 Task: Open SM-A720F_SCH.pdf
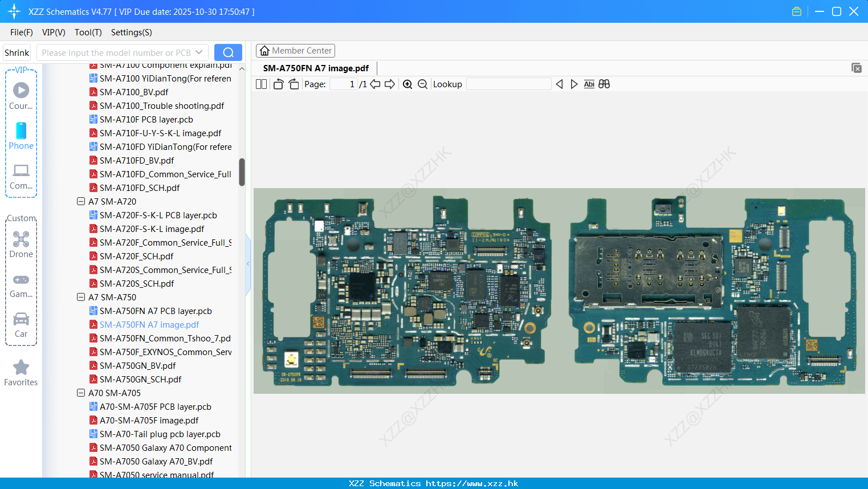point(136,256)
